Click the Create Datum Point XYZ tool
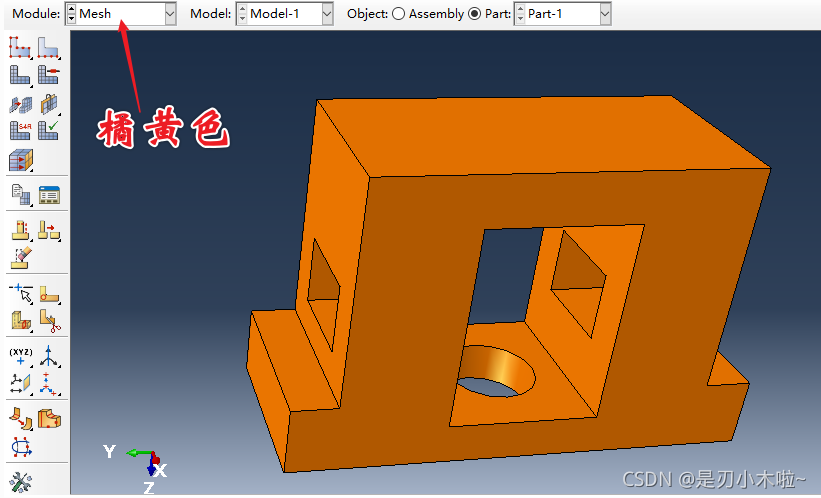The height and width of the screenshot is (498, 821). click(20, 356)
